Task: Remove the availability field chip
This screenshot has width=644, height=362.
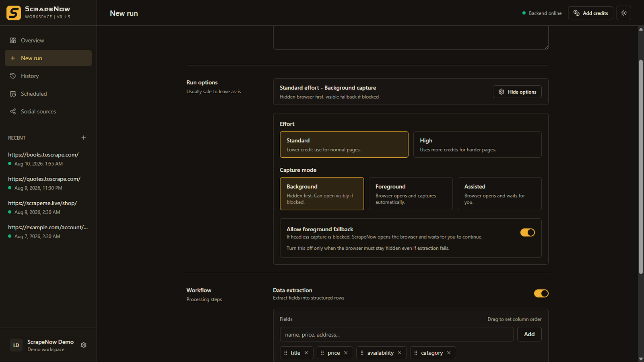Action: coord(400,353)
